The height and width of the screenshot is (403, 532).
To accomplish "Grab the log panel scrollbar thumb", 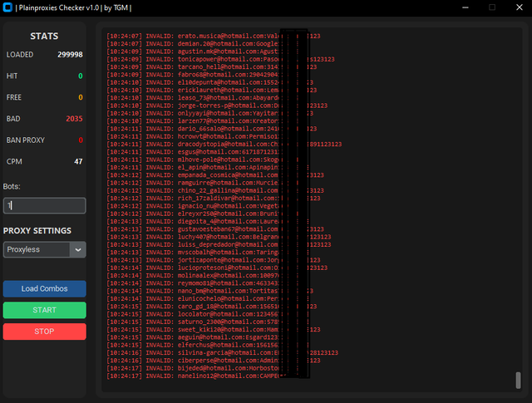I will coord(518,380).
